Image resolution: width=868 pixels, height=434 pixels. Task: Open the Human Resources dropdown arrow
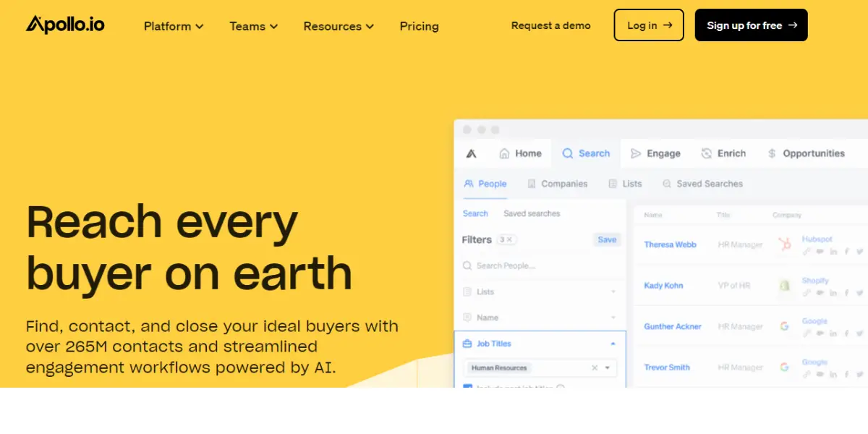[x=608, y=368]
